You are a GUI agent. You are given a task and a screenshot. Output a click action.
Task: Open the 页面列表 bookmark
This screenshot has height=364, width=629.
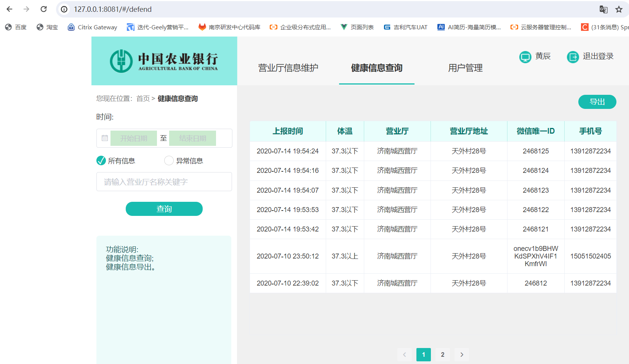point(357,27)
